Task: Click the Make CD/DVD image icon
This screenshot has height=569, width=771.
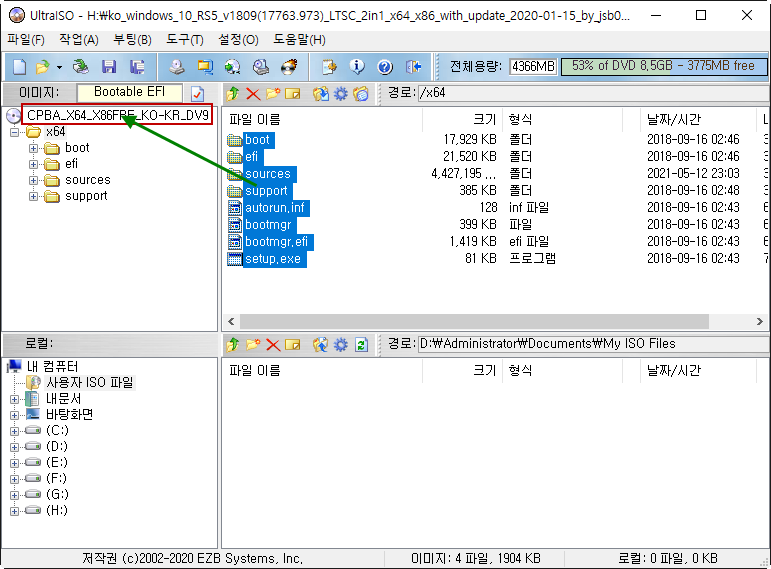Action: (x=177, y=66)
